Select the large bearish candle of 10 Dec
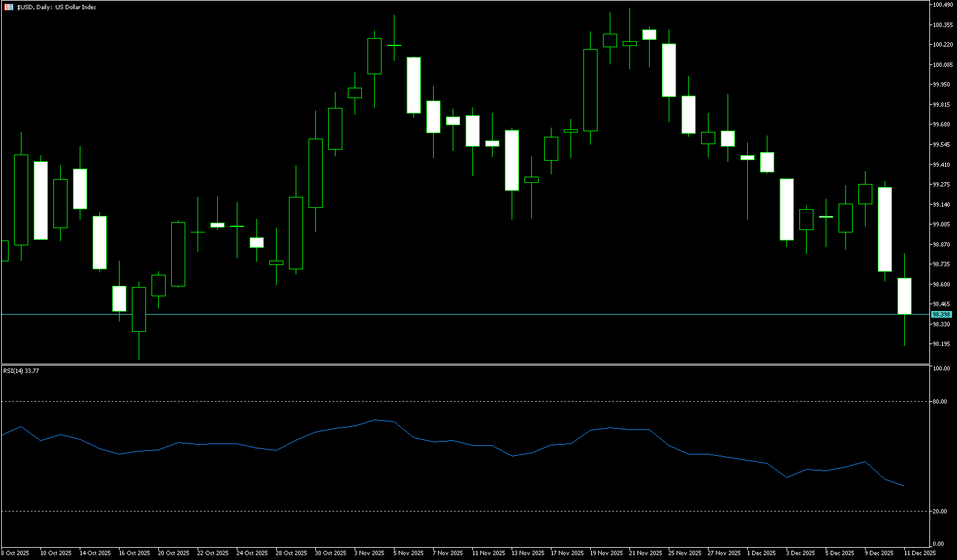This screenshot has width=957, height=560. pos(885,229)
